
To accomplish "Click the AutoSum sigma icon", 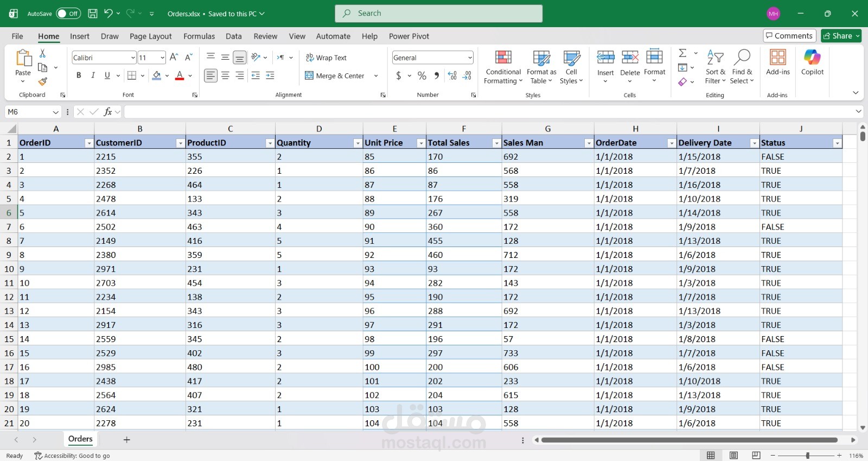I will pos(682,53).
